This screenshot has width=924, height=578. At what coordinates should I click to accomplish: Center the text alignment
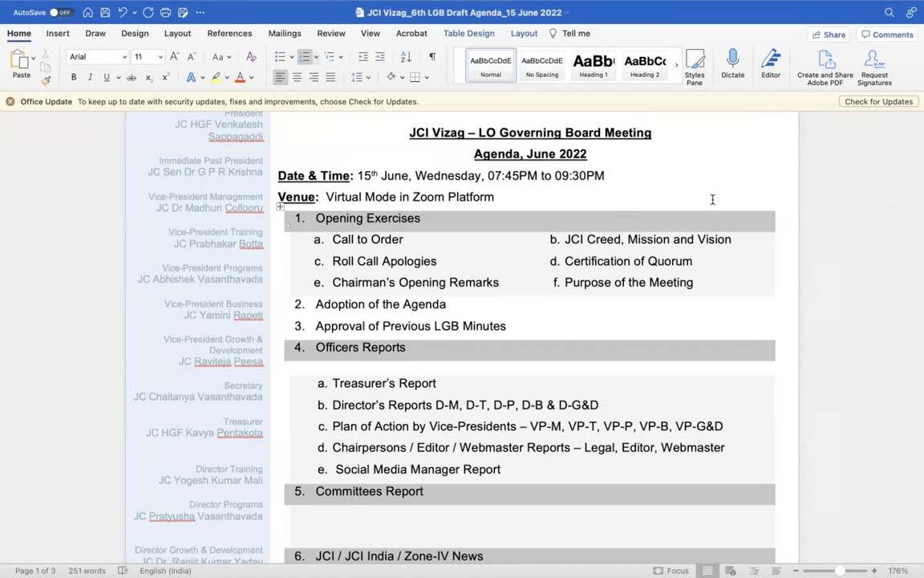(x=297, y=77)
